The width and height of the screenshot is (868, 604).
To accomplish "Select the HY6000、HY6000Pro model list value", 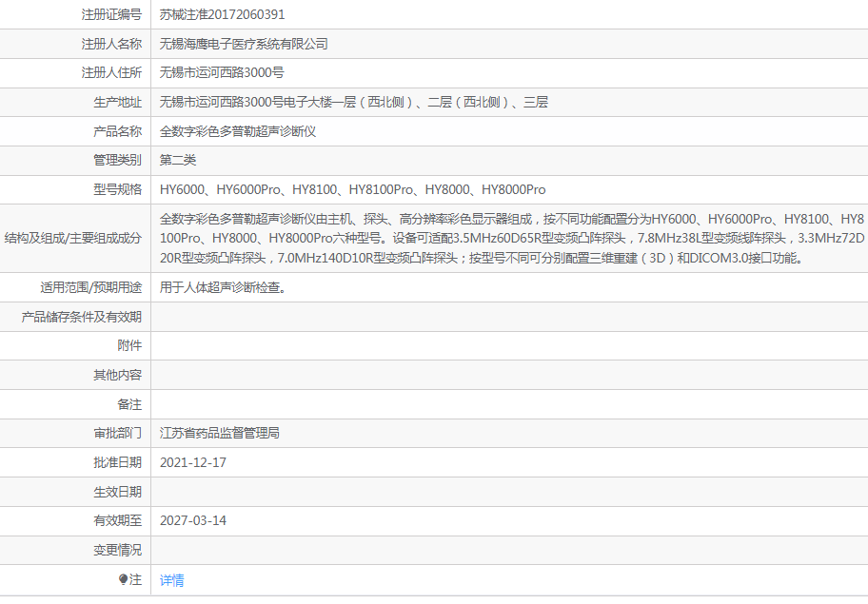I will 352,189.
